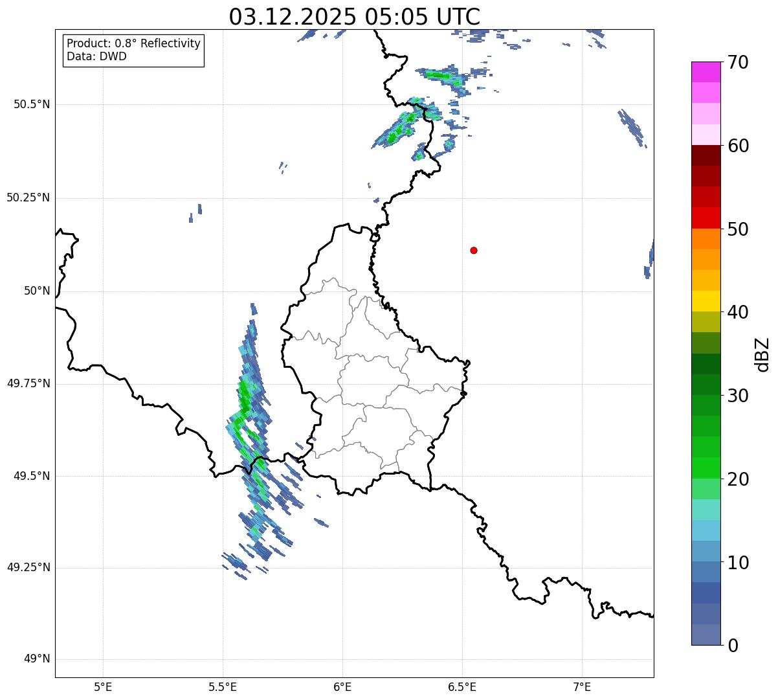Click the 6°E longitude label
The image size is (778, 700).
click(x=342, y=686)
